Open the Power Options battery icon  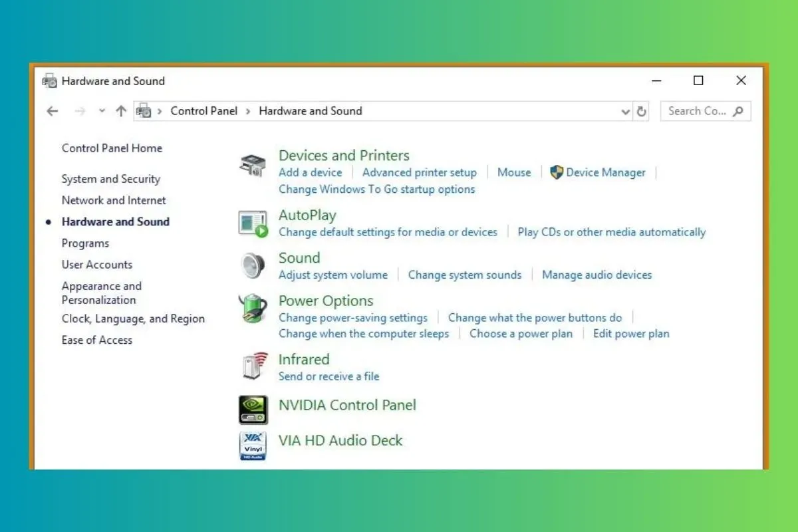pos(253,309)
